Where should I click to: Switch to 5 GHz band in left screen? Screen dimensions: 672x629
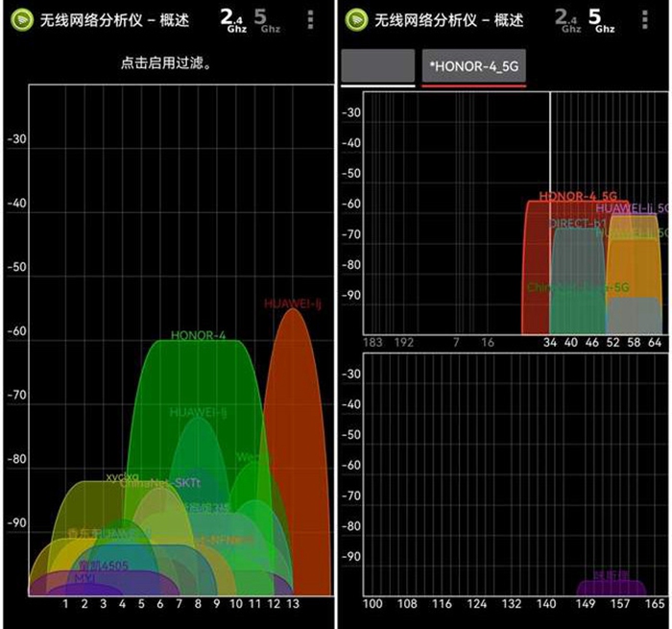(x=267, y=20)
